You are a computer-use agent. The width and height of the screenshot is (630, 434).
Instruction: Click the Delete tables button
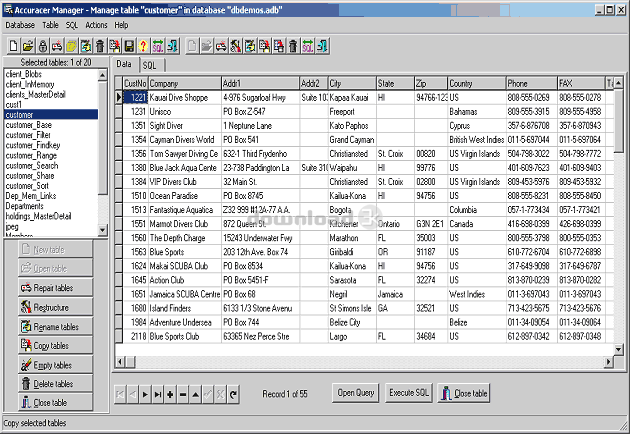(x=55, y=383)
